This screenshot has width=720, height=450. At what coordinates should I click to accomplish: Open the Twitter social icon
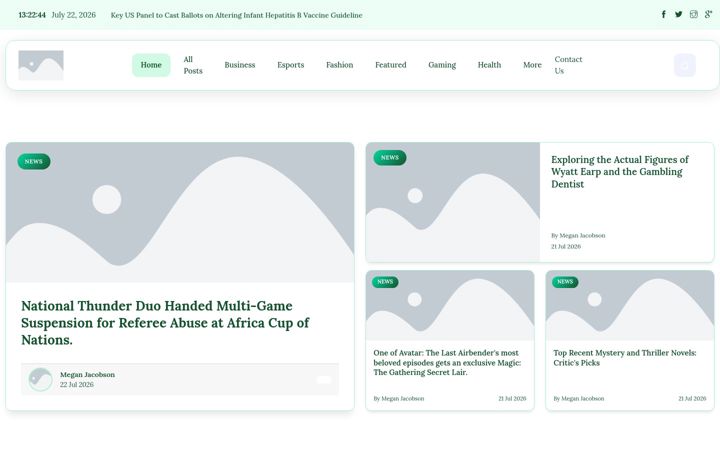[x=678, y=14]
